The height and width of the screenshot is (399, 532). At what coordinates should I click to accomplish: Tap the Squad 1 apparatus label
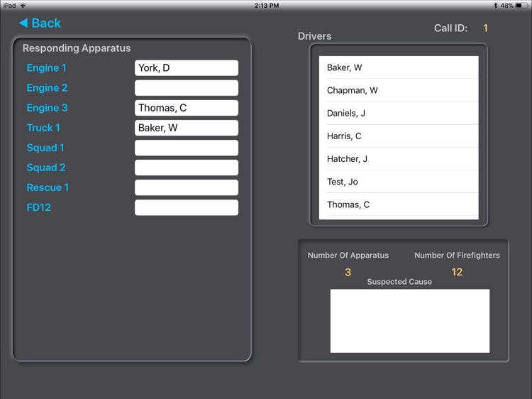[x=45, y=148]
